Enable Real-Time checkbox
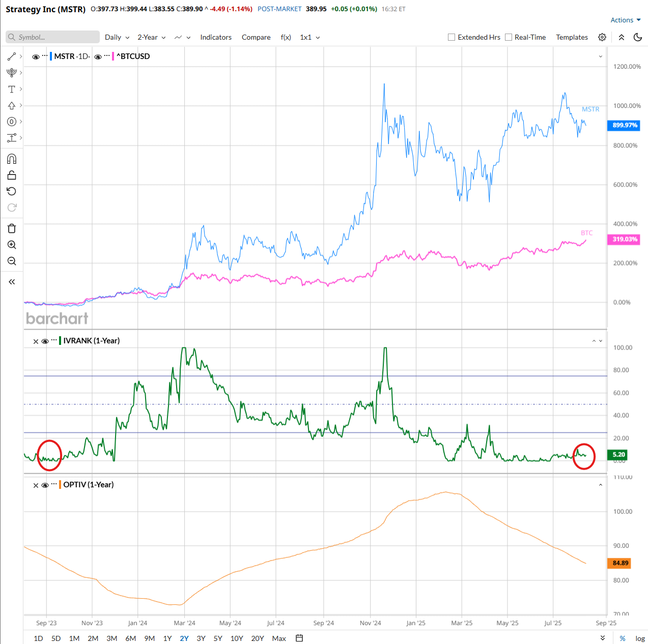This screenshot has width=648, height=644. coord(509,37)
